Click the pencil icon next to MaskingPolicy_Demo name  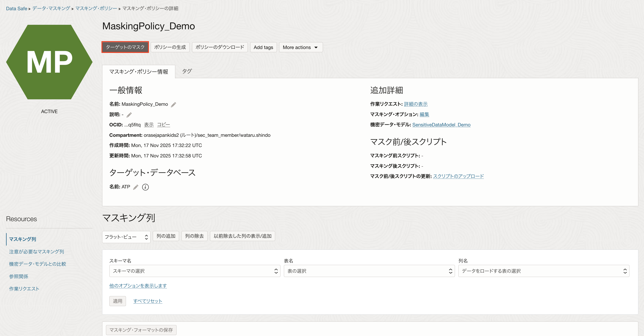click(x=173, y=105)
